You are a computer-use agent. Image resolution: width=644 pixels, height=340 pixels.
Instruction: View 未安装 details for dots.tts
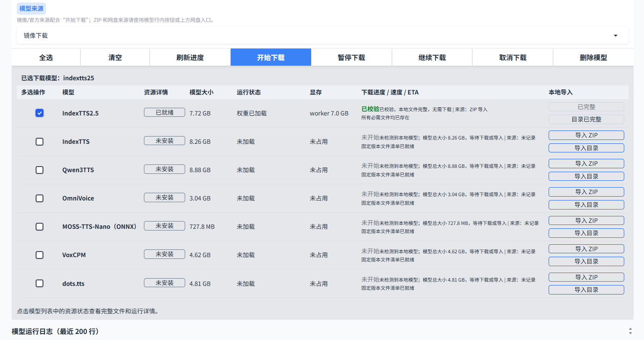pyautogui.click(x=165, y=283)
